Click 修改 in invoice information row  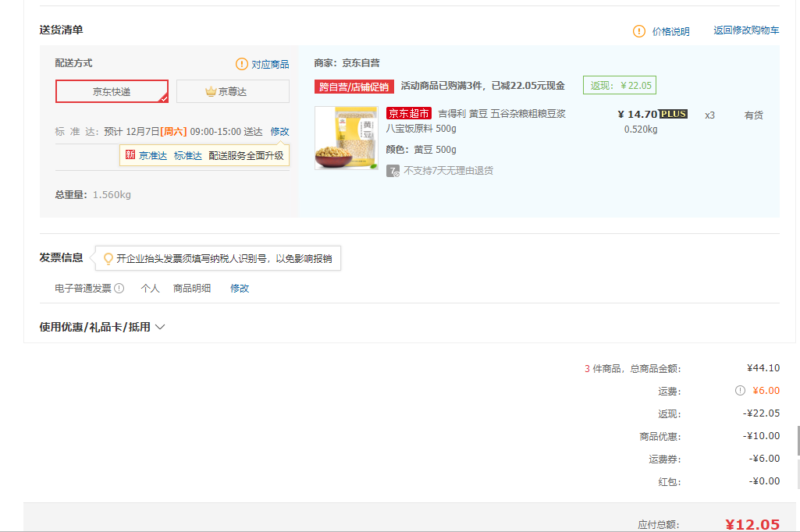tap(240, 288)
